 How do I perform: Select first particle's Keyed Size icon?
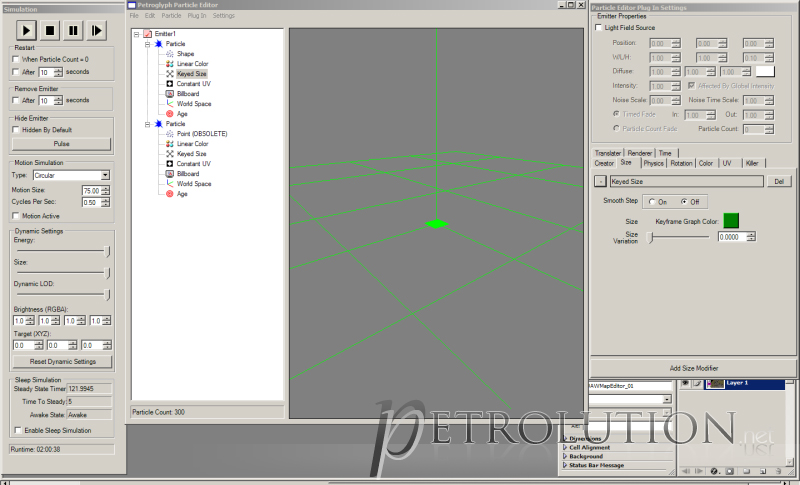click(170, 74)
